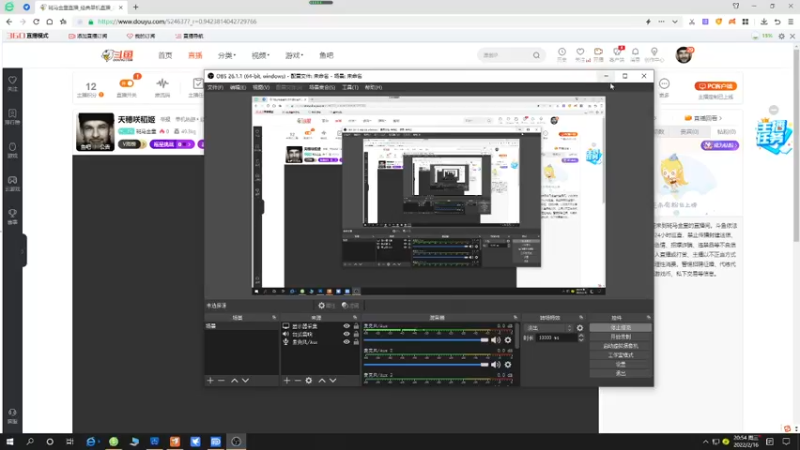This screenshot has width=800, height=450.
Task: Enable 工作室模式 in OBS controls
Action: (x=620, y=355)
